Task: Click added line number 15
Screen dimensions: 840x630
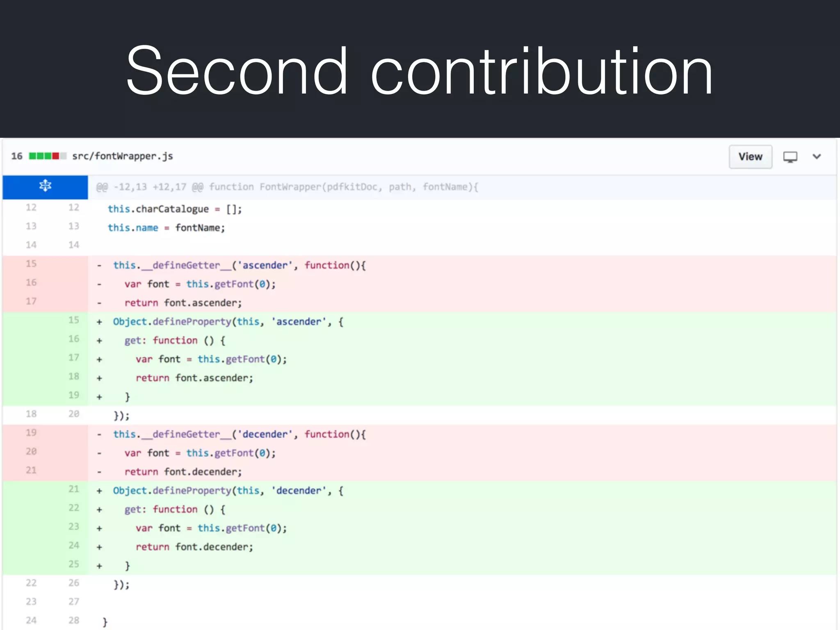Action: click(74, 320)
